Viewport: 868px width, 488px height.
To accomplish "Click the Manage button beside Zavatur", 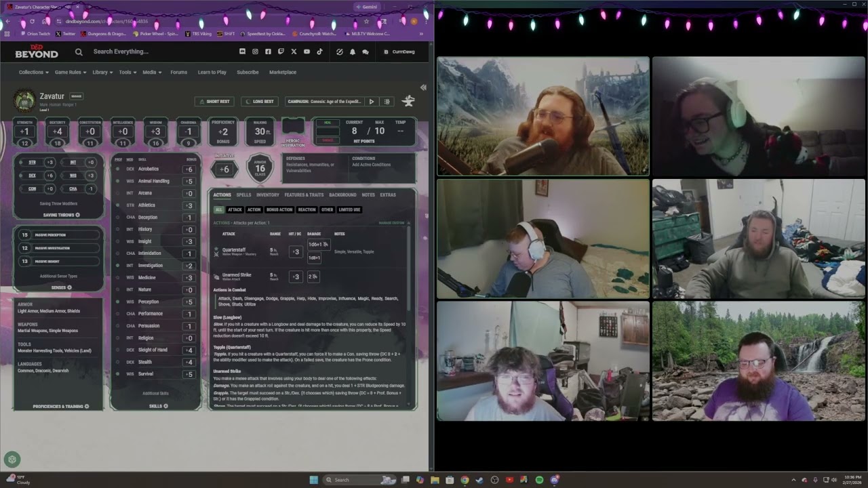I will pyautogui.click(x=76, y=96).
